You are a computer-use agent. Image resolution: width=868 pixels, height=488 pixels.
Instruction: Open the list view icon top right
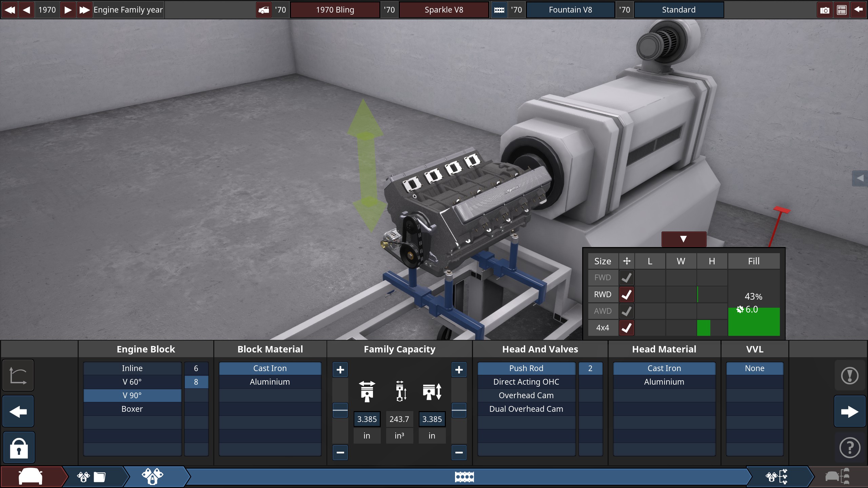tap(842, 10)
